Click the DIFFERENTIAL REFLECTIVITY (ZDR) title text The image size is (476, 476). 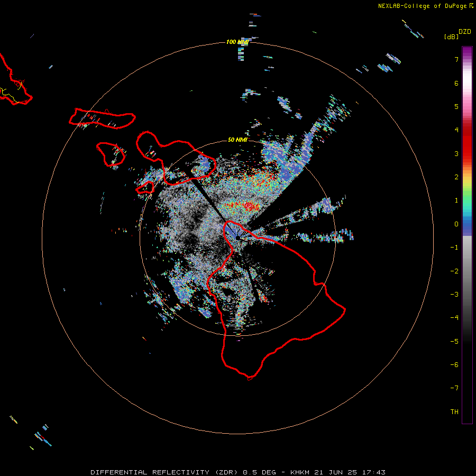[165, 472]
